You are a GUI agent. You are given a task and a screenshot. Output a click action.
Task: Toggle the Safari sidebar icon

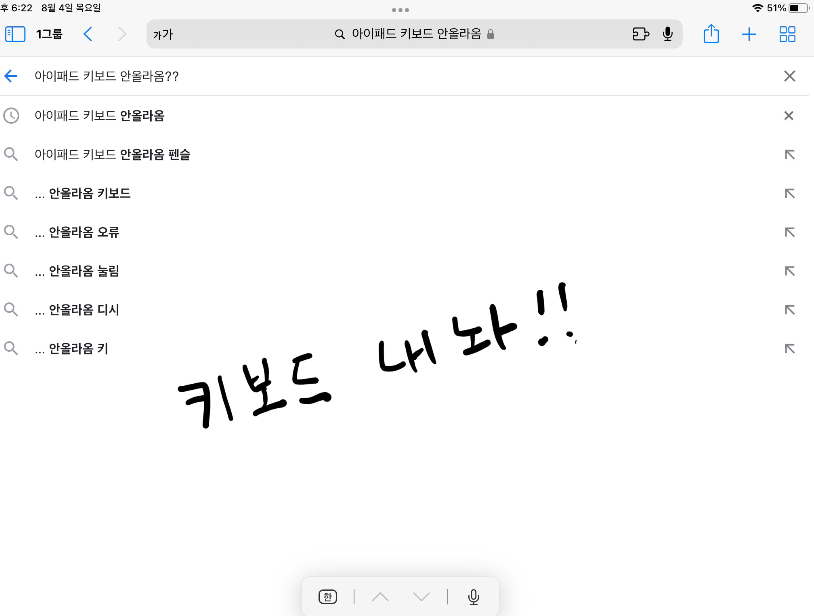click(x=15, y=34)
